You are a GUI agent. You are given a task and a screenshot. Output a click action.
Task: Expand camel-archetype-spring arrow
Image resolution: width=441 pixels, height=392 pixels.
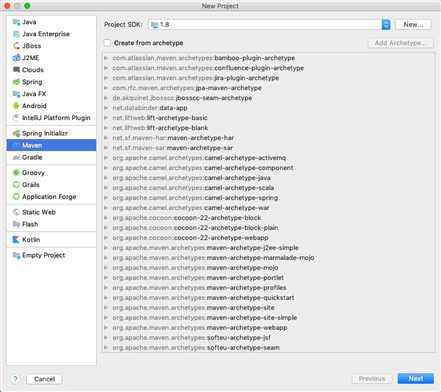pos(106,198)
